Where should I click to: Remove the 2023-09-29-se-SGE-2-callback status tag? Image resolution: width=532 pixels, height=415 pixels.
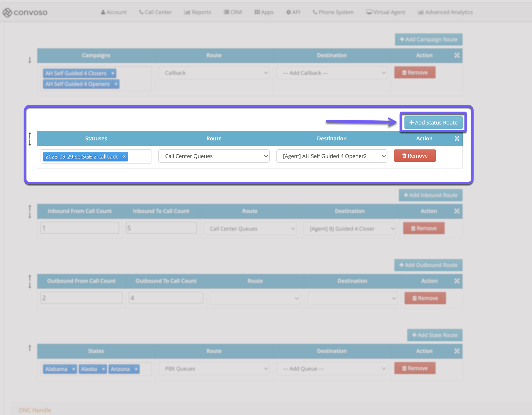[124, 156]
